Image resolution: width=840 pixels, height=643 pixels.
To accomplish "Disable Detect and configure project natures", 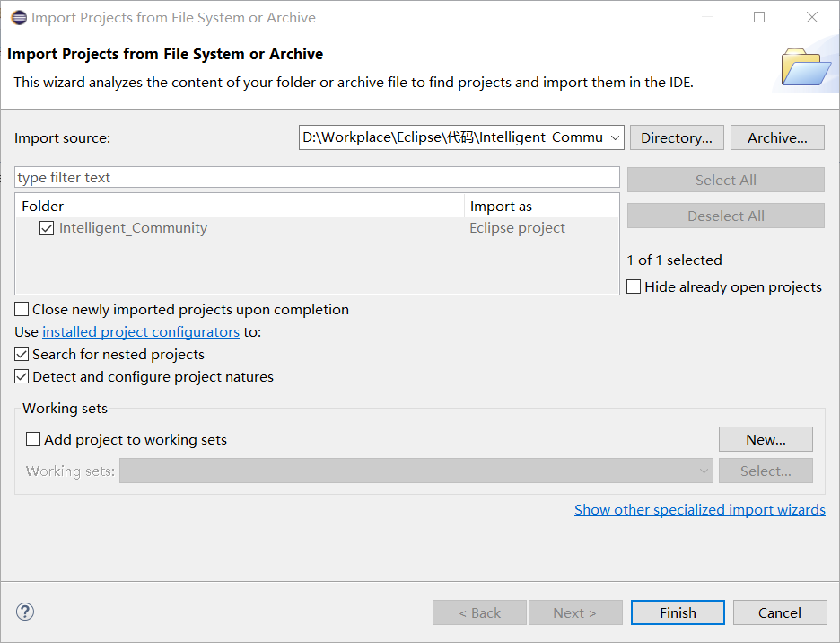I will tap(22, 377).
